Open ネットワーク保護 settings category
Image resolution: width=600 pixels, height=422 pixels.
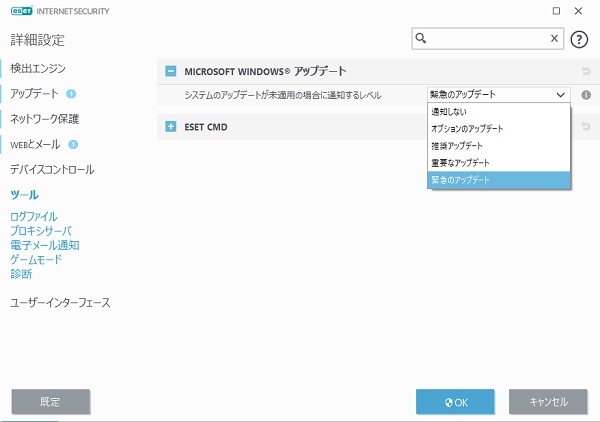pos(44,119)
